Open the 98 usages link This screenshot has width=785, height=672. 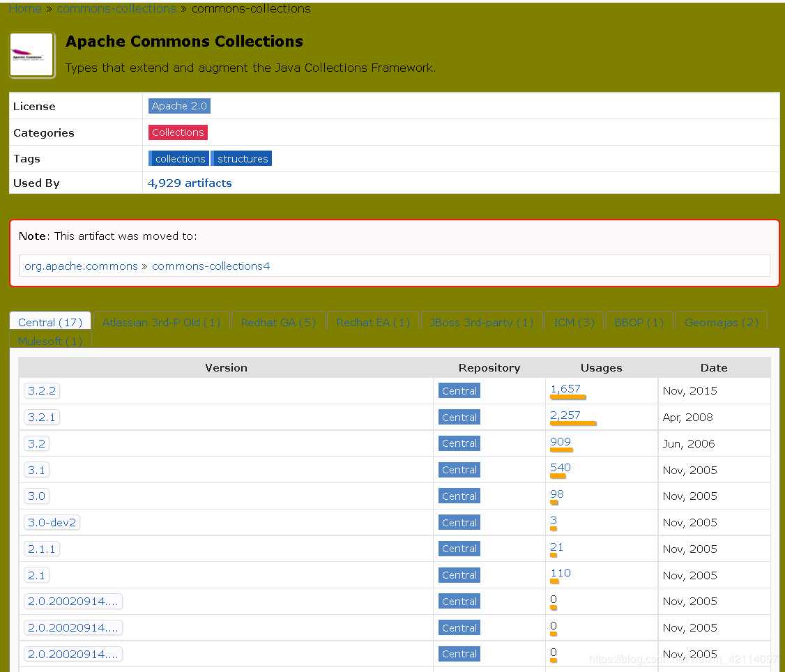557,494
